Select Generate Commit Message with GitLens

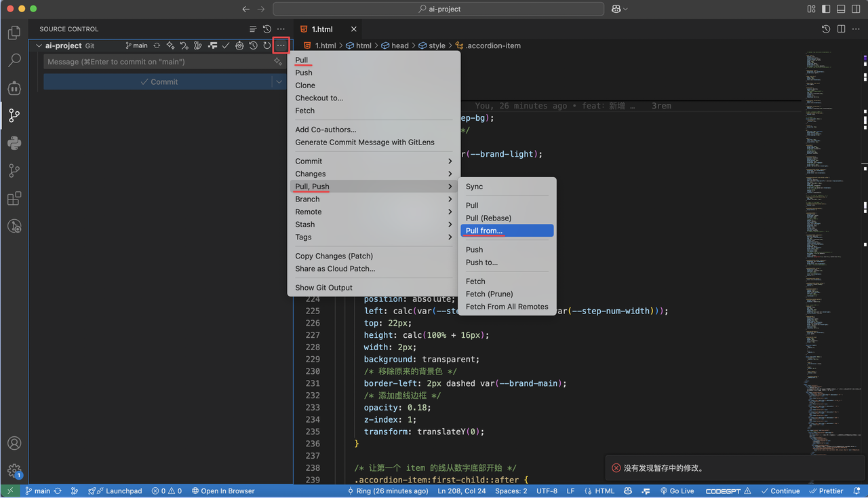pyautogui.click(x=374, y=142)
